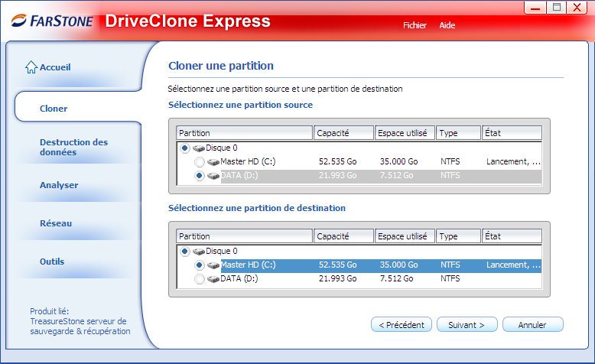Click Master HD (C:) drive icon in source list
Image resolution: width=595 pixels, height=364 pixels.
coord(213,162)
